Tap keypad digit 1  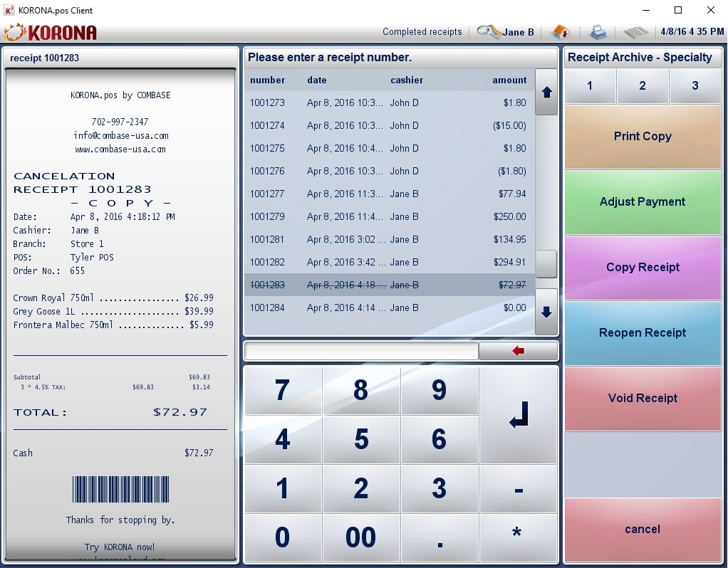coord(283,489)
